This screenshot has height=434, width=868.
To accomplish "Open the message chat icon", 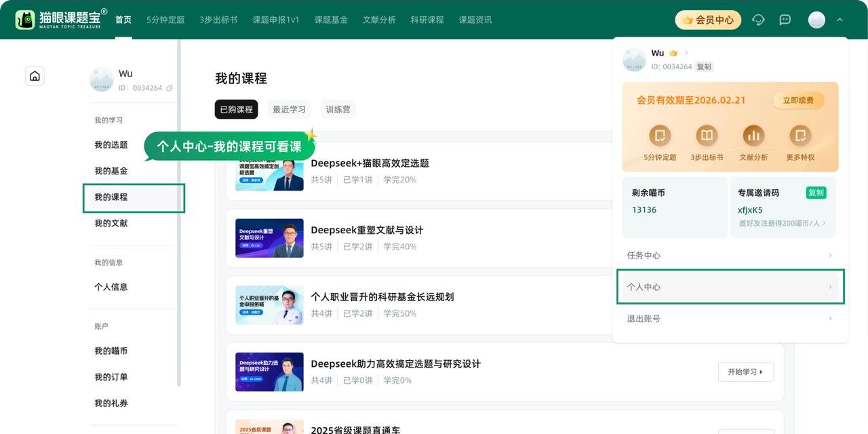I will coord(785,20).
